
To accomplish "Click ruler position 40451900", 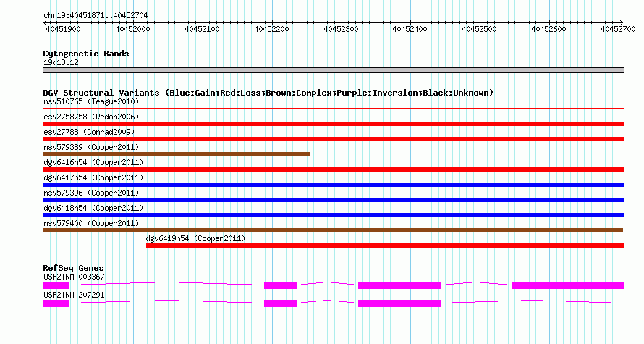I will pyautogui.click(x=63, y=29).
